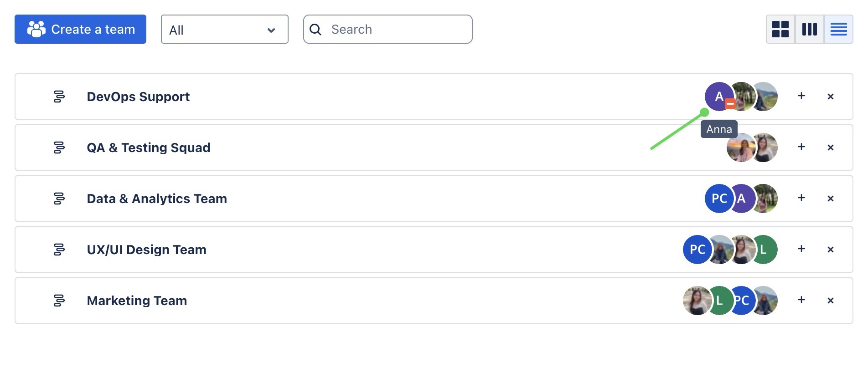Click PC avatar in Data & Analytics Team
Viewport: 868px width, 367px height.
click(718, 199)
